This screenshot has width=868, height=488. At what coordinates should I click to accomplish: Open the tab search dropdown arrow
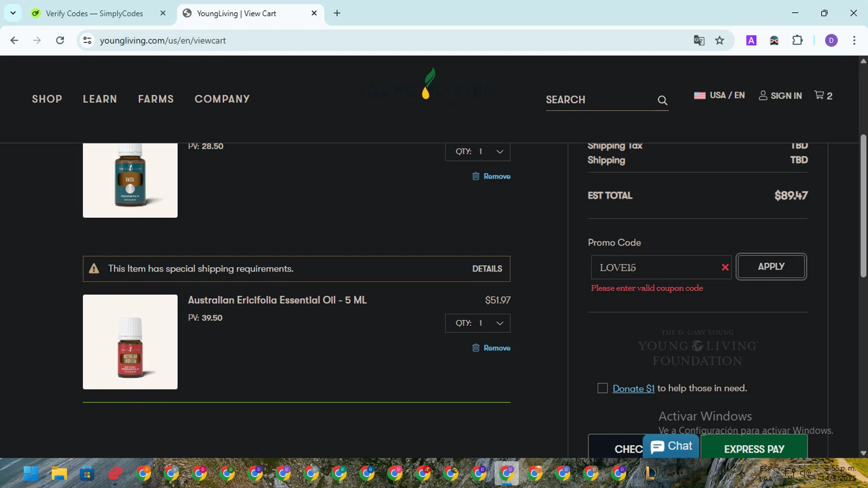click(13, 13)
